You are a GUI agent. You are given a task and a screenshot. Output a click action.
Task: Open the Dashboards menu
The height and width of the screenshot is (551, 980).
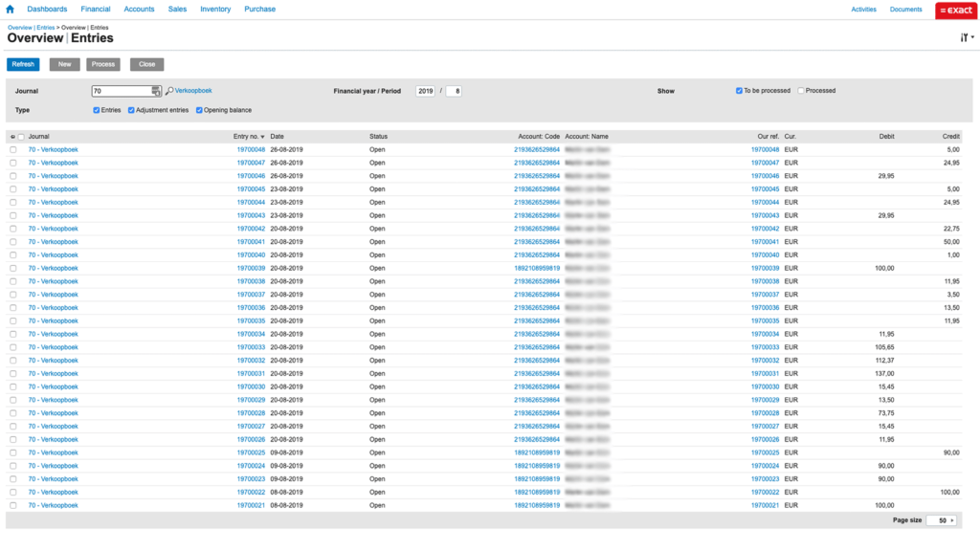pyautogui.click(x=47, y=10)
